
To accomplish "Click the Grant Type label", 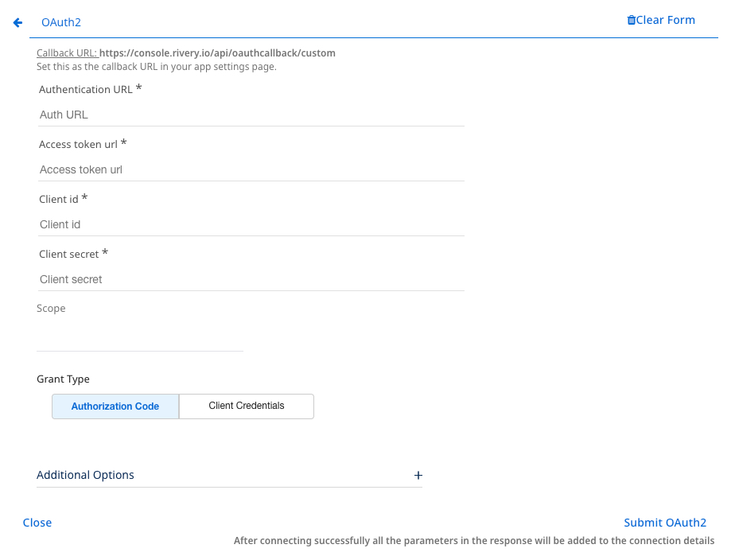I will click(x=64, y=379).
